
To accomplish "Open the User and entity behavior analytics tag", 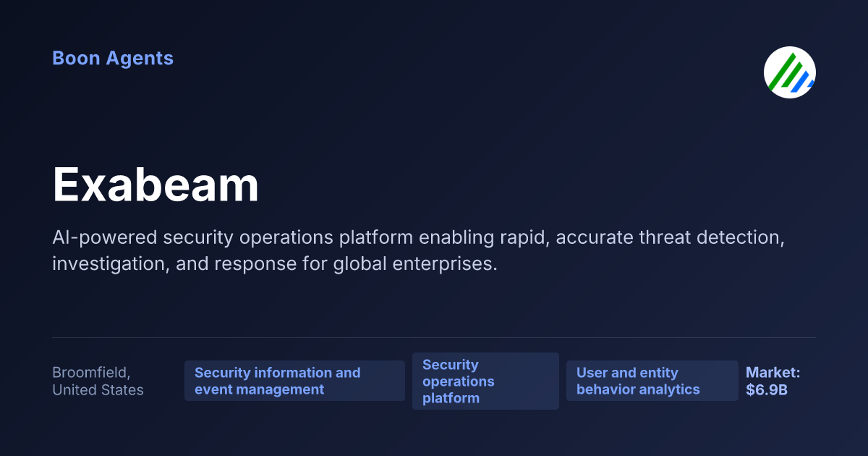I will [652, 381].
